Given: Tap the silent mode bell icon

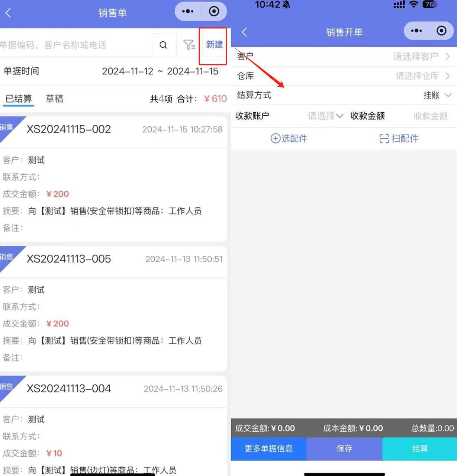Looking at the screenshot, I should [286, 4].
